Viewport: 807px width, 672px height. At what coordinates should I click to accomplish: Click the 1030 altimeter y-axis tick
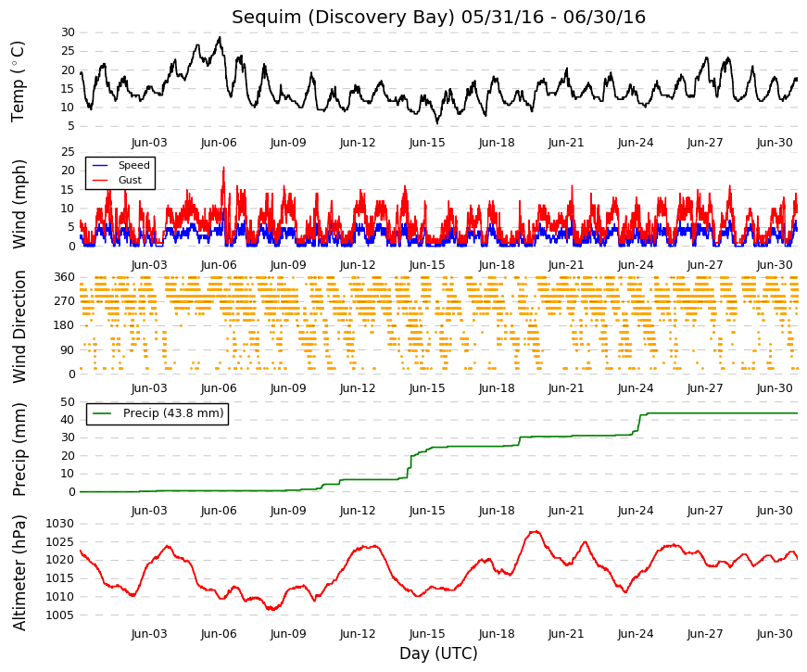coord(59,524)
